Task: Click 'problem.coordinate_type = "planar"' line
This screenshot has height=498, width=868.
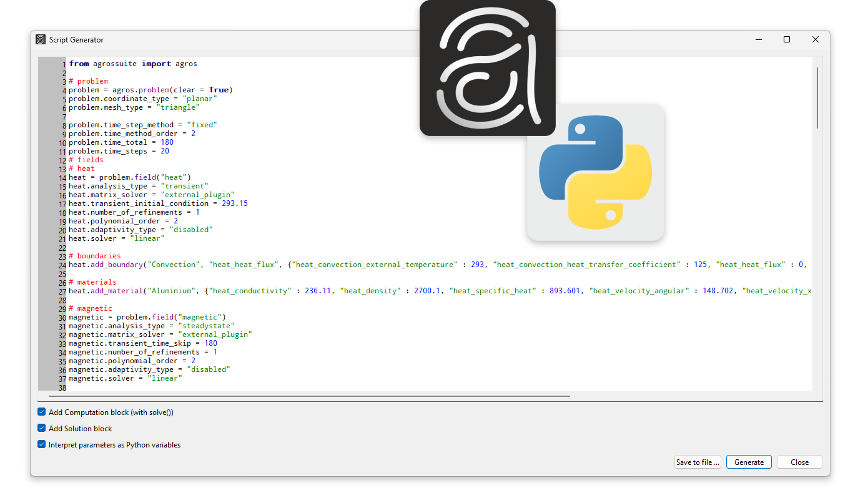Action: point(143,99)
